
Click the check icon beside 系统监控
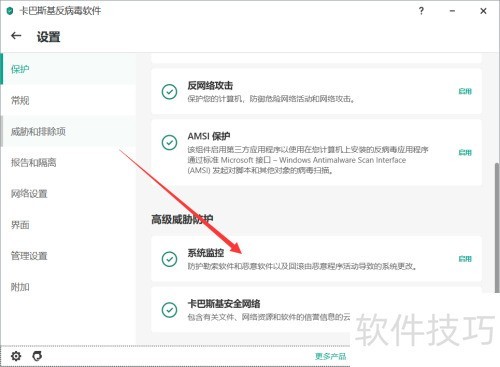pyautogui.click(x=169, y=259)
